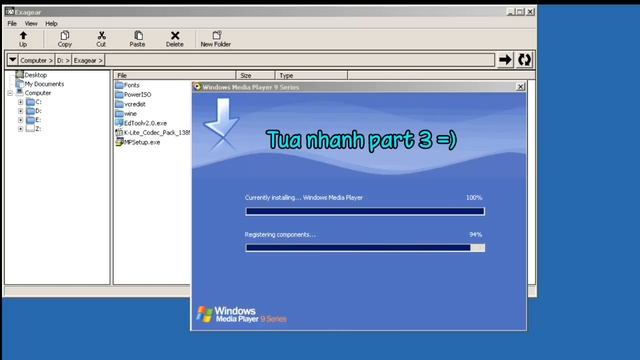Navigate to Exagear breadcrumb

(88, 60)
